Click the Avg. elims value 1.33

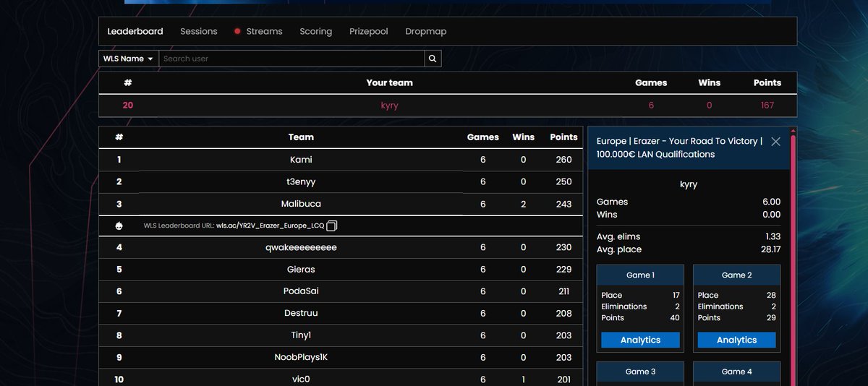[773, 236]
